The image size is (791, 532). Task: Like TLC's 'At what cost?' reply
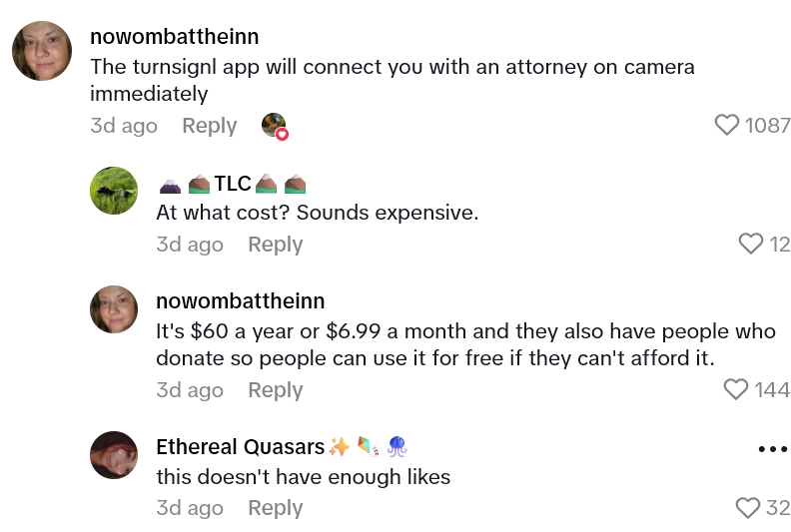[x=750, y=245]
